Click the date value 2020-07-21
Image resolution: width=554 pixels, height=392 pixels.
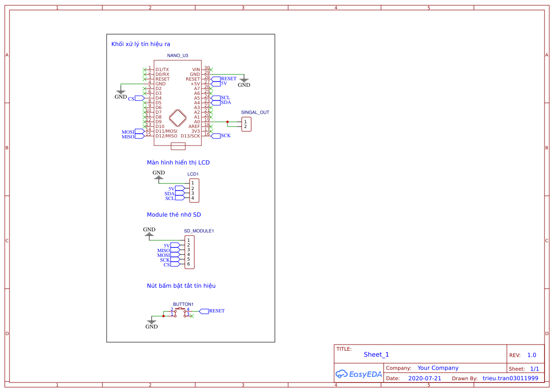[425, 378]
